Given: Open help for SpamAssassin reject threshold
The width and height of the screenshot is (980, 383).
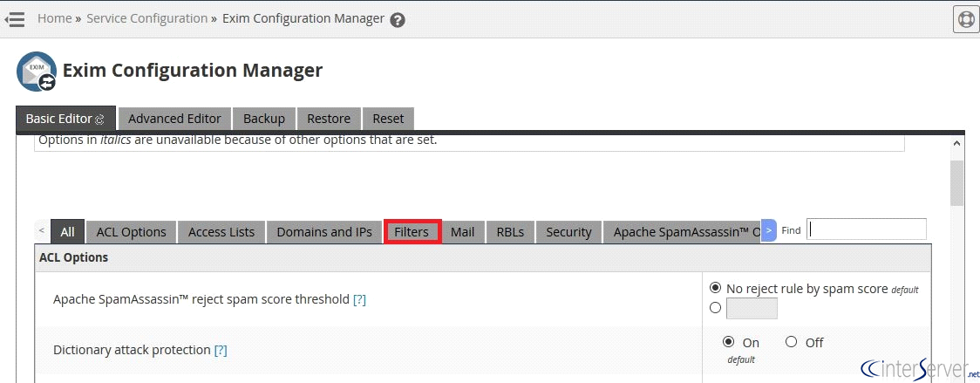Looking at the screenshot, I should 359,299.
